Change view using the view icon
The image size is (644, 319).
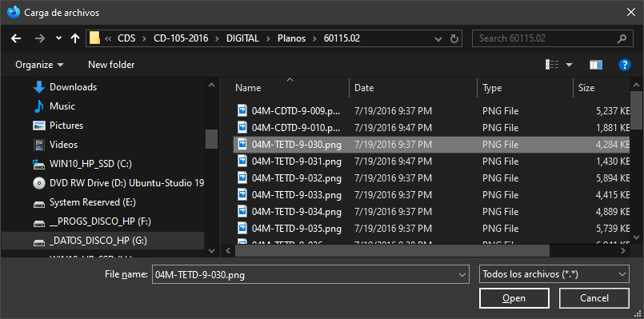551,65
